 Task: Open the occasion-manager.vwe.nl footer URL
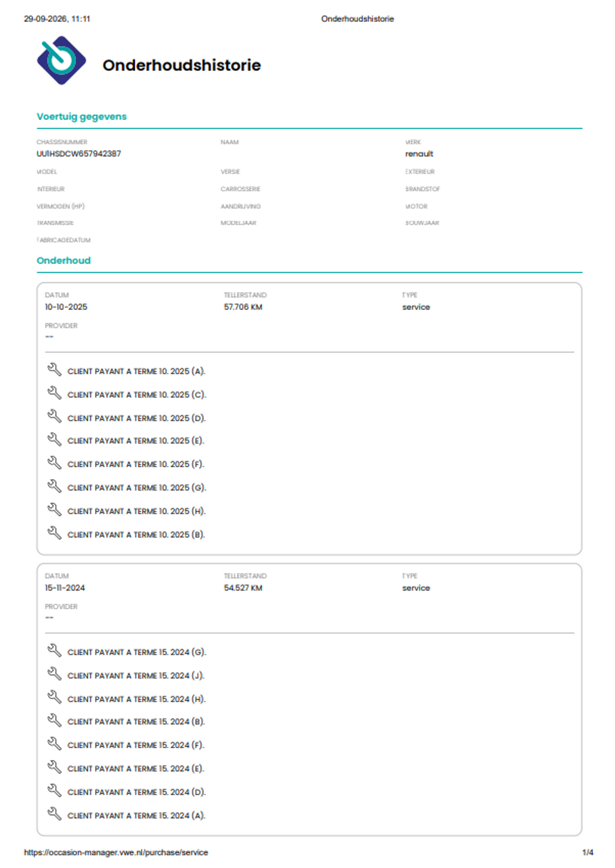[116, 852]
